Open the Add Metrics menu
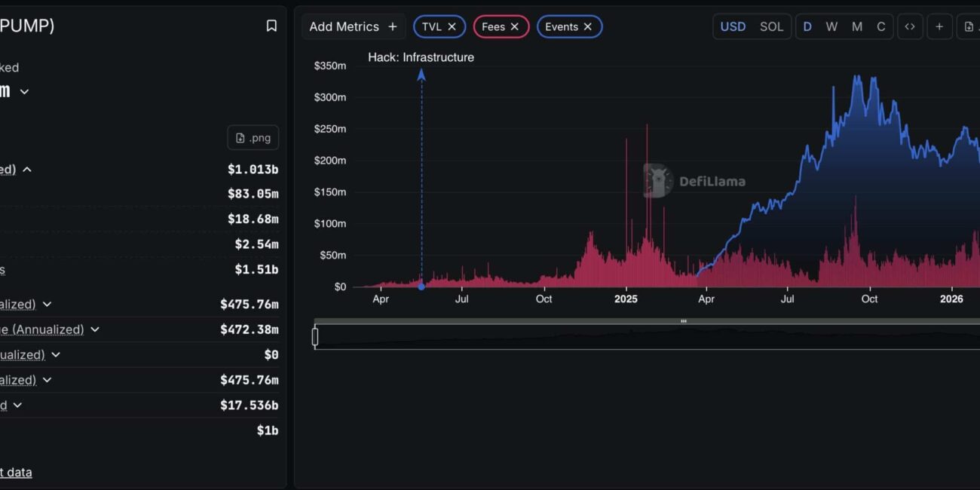Image resolution: width=980 pixels, height=490 pixels. 353,26
